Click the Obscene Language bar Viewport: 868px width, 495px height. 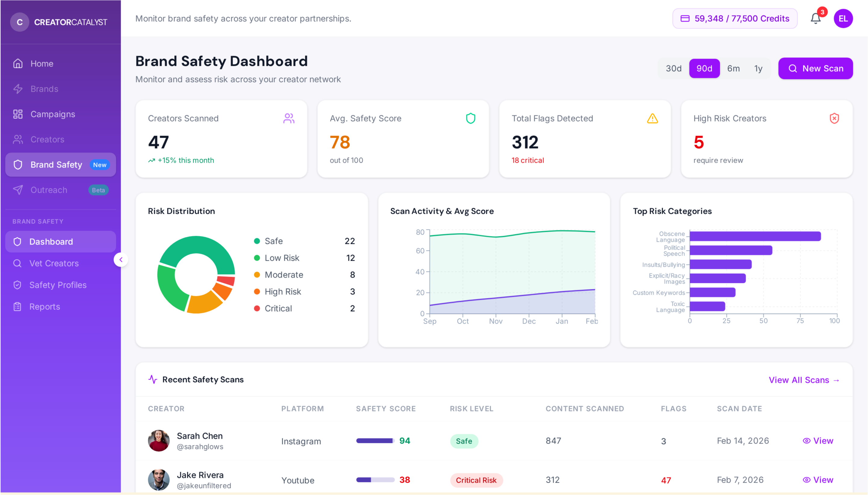(x=755, y=236)
